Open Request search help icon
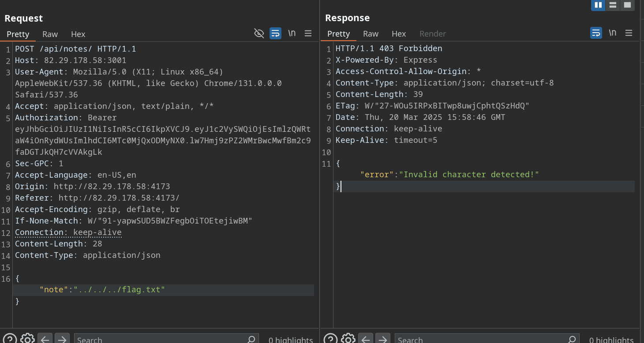Screen dimensions: 644x343 coord(10,339)
